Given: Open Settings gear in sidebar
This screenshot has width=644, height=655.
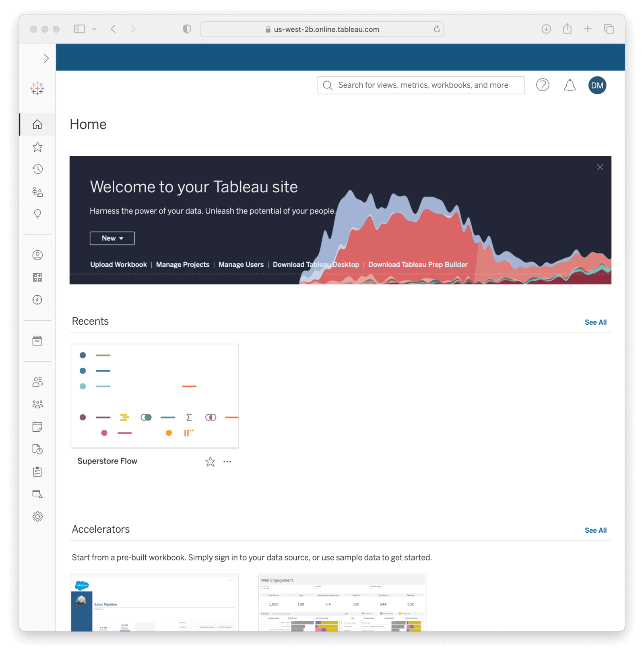Looking at the screenshot, I should tap(37, 517).
